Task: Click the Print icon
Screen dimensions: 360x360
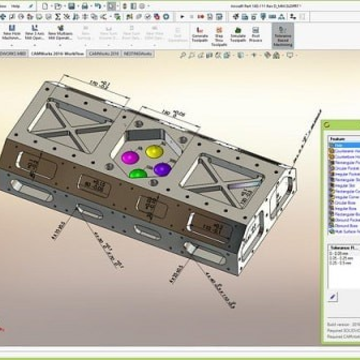Action: [85, 6]
